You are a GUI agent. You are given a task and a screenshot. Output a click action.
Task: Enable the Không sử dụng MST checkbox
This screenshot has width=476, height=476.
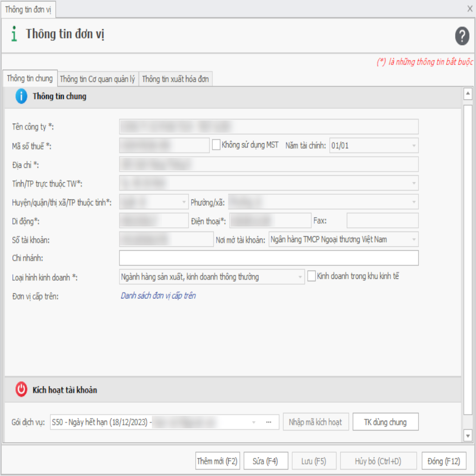216,145
